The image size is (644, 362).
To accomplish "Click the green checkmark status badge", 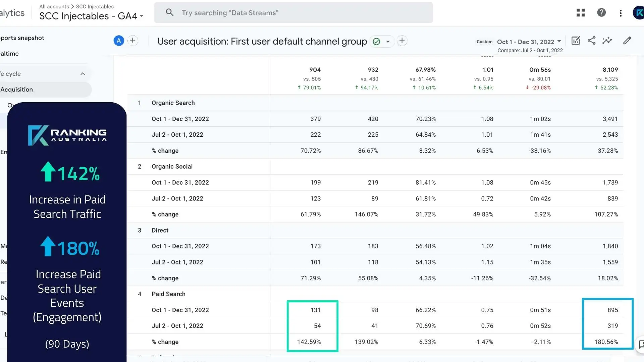I will [377, 42].
